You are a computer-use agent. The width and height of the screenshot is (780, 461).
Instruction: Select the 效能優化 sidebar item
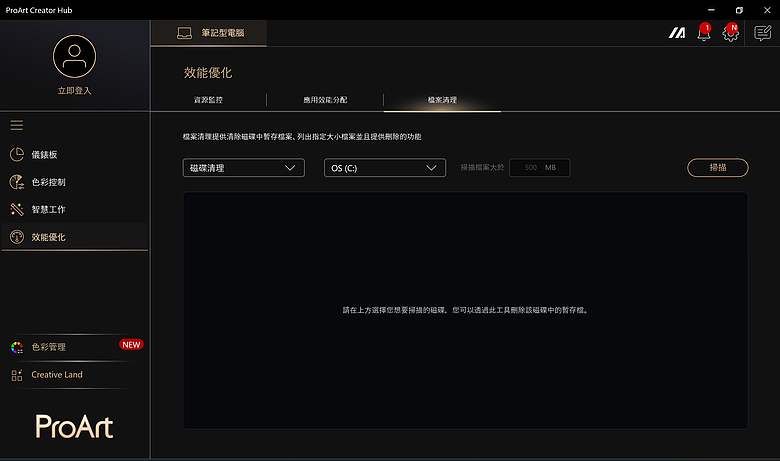click(x=75, y=237)
